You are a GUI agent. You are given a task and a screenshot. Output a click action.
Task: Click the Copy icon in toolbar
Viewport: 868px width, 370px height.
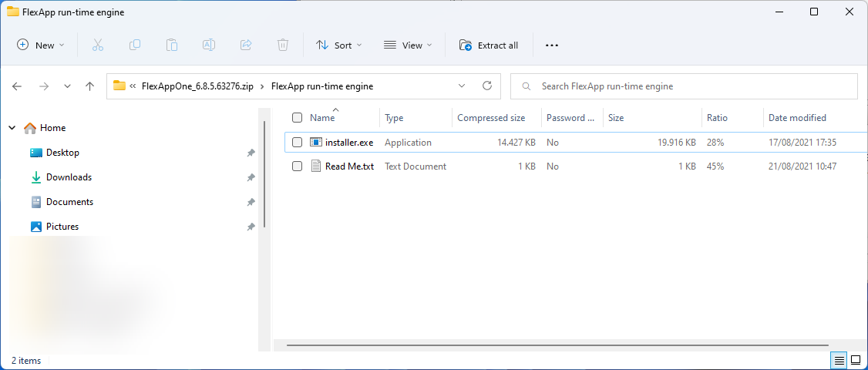click(x=135, y=45)
